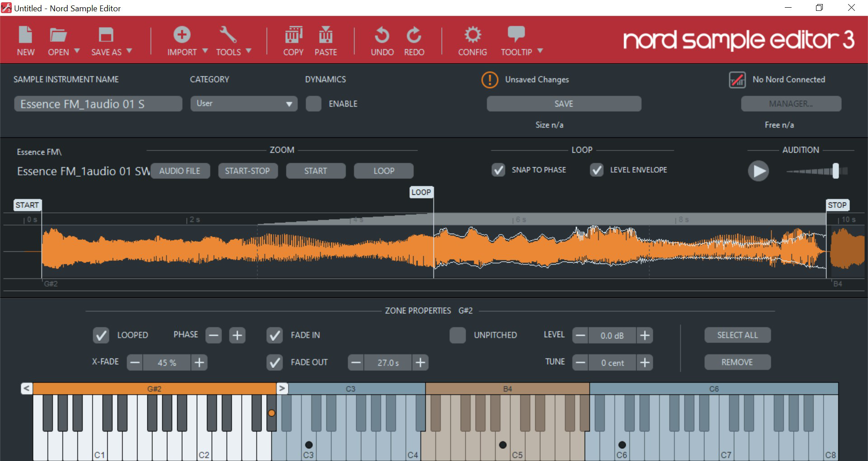Zoom to Start-Stop range
The width and height of the screenshot is (868, 461).
point(248,171)
